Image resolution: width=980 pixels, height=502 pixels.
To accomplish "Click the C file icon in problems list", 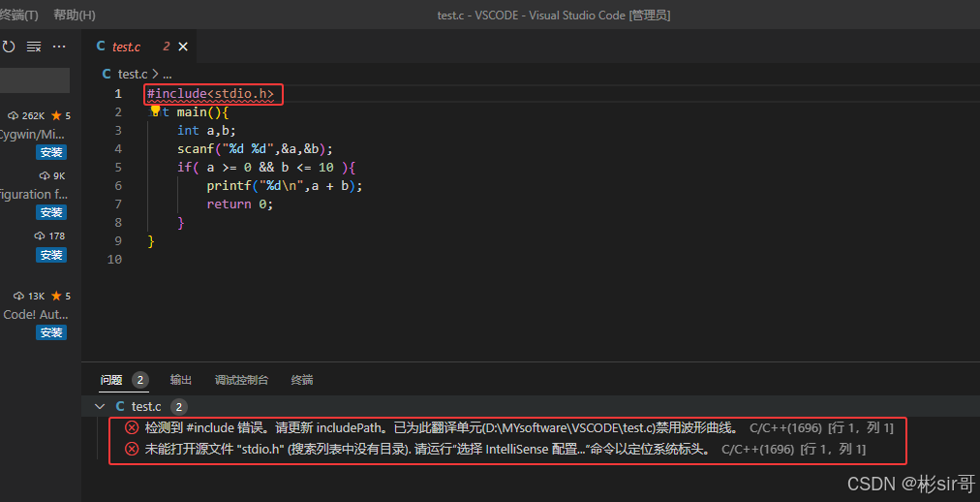I will (120, 407).
